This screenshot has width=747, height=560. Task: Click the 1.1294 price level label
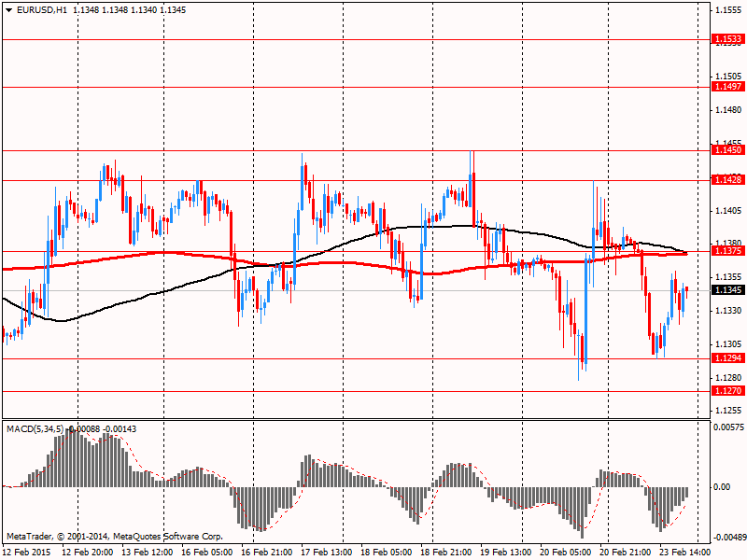point(727,357)
